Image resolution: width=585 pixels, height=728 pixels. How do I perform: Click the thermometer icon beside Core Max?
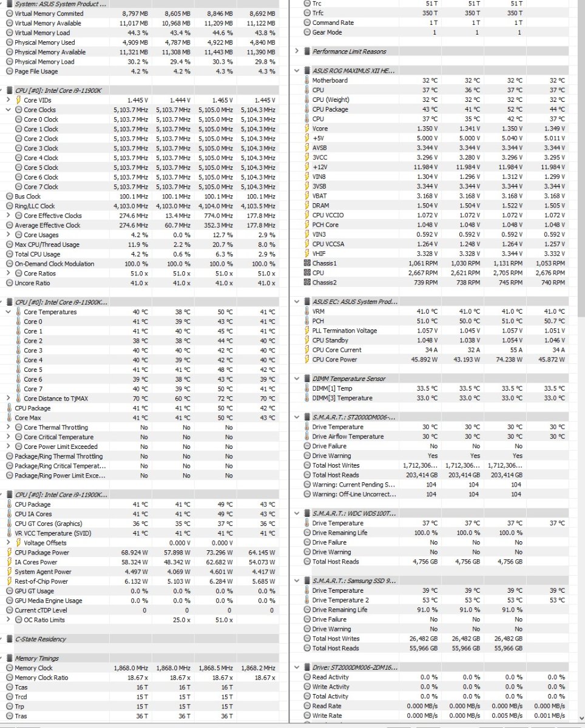(x=9, y=418)
